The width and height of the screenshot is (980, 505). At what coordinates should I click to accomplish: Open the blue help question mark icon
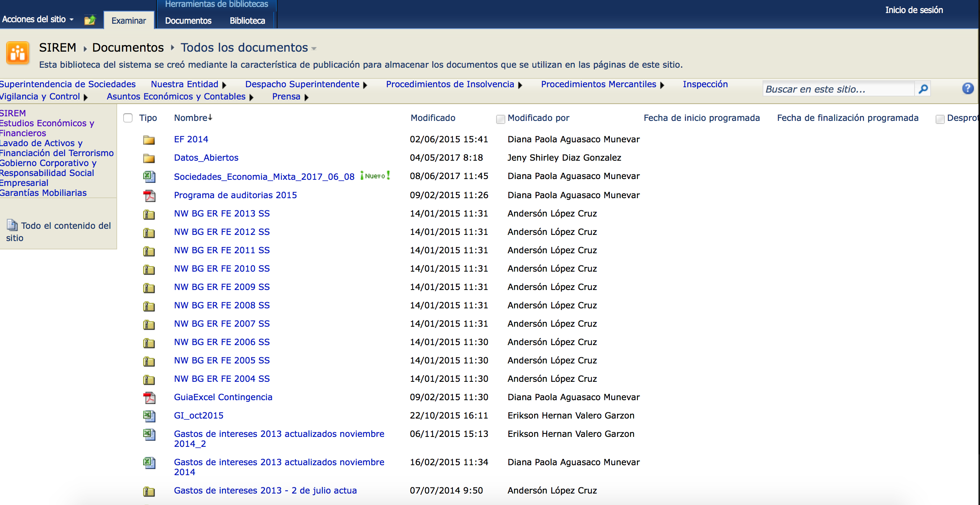coord(967,89)
